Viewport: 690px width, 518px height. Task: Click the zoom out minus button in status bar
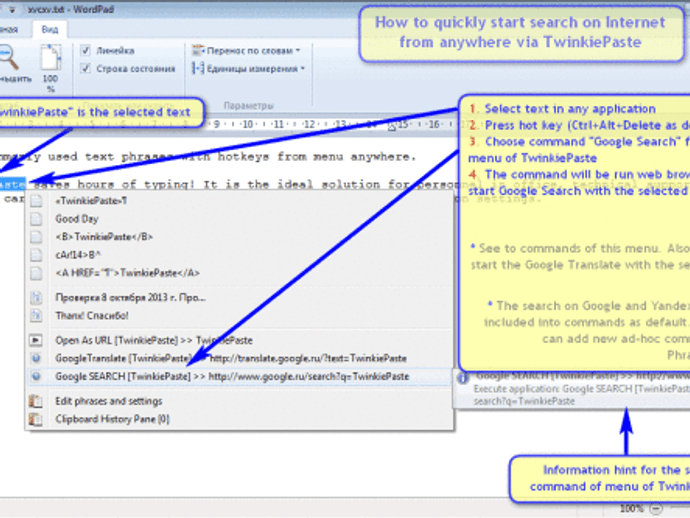point(656,509)
